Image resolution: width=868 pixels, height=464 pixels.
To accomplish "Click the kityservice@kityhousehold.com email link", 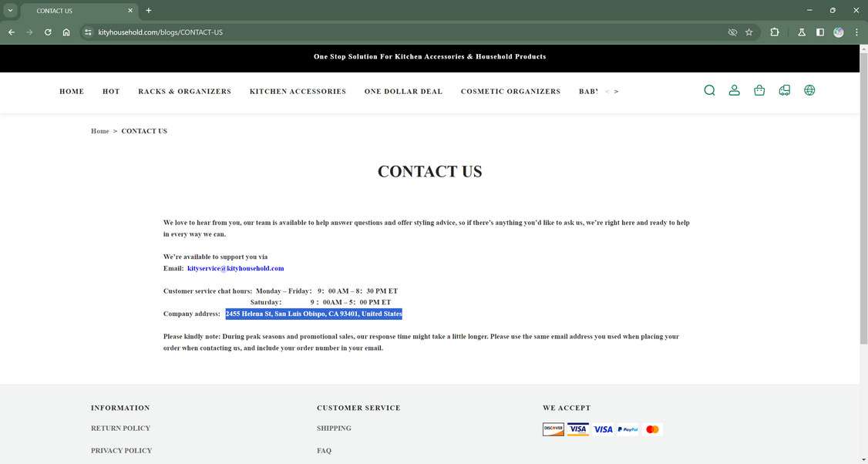I will [235, 268].
